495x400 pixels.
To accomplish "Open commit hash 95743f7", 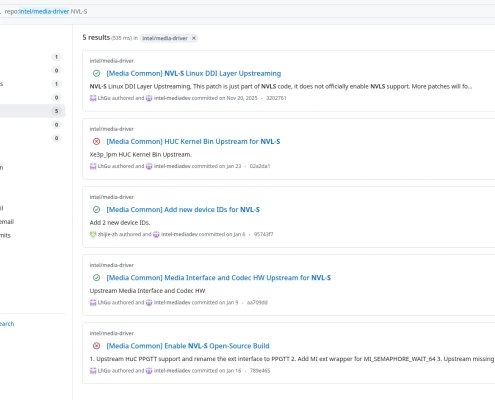I will [263, 234].
